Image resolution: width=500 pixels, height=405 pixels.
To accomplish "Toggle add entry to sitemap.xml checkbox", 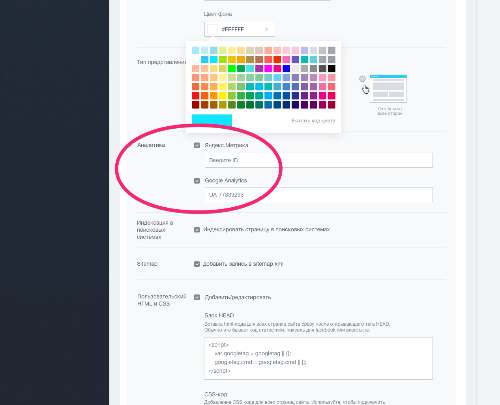I will tap(197, 264).
